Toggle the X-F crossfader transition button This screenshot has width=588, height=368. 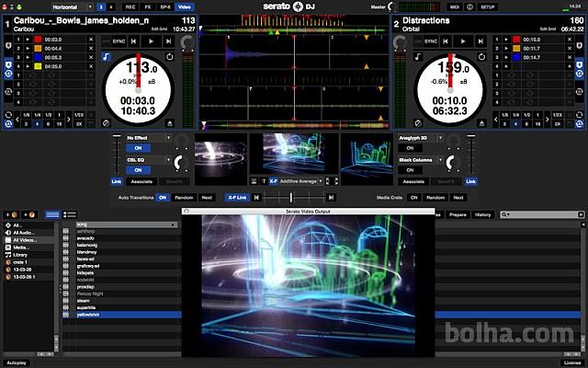click(273, 181)
